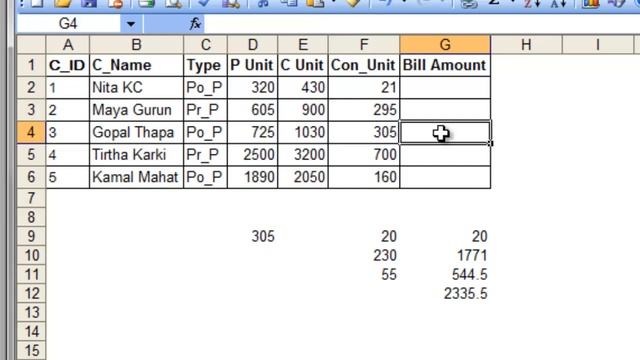The width and height of the screenshot is (640, 360).
Task: Select column I header
Action: pos(598,44)
